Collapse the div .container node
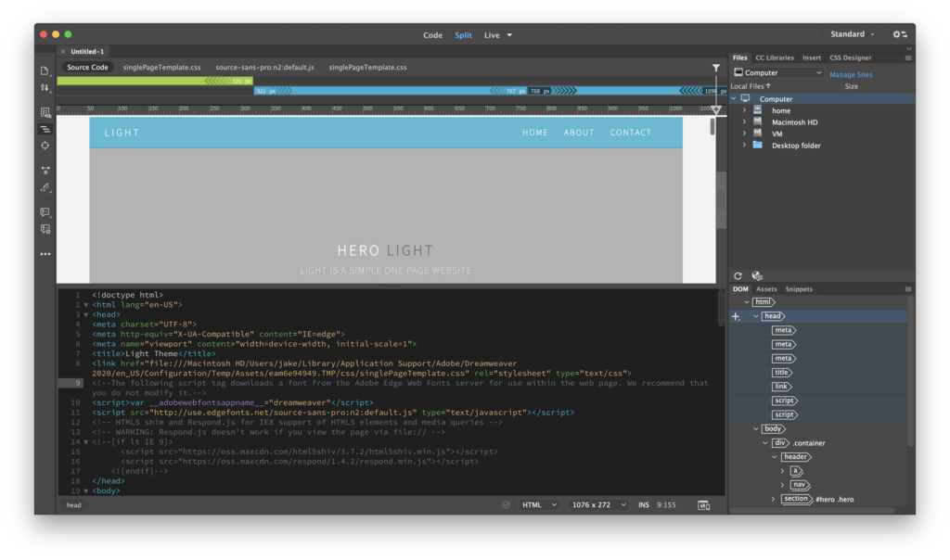The image size is (950, 560). [x=765, y=443]
